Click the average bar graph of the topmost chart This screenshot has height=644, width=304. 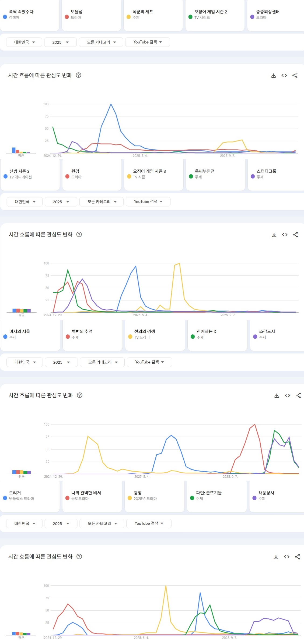pos(21,150)
